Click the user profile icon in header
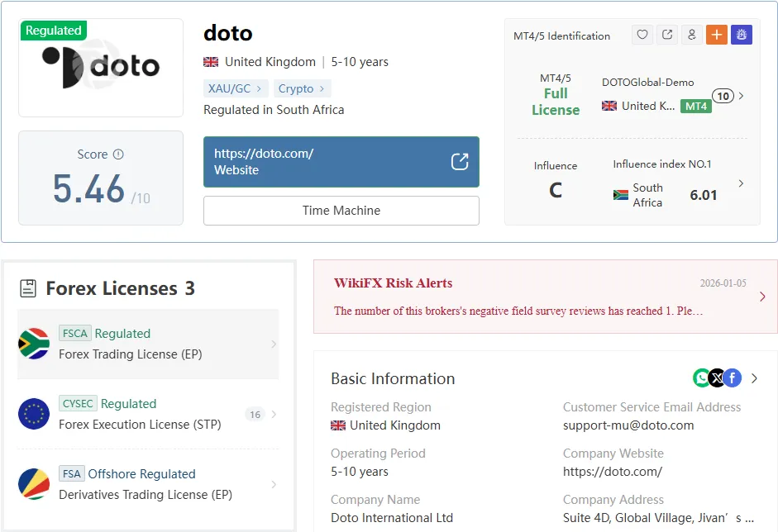 (x=692, y=35)
